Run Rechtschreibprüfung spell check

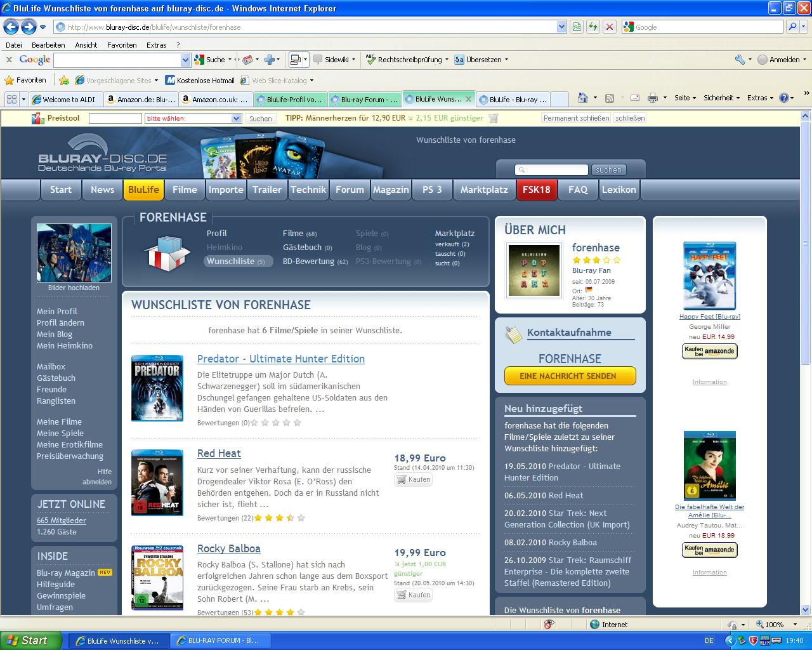coord(404,60)
